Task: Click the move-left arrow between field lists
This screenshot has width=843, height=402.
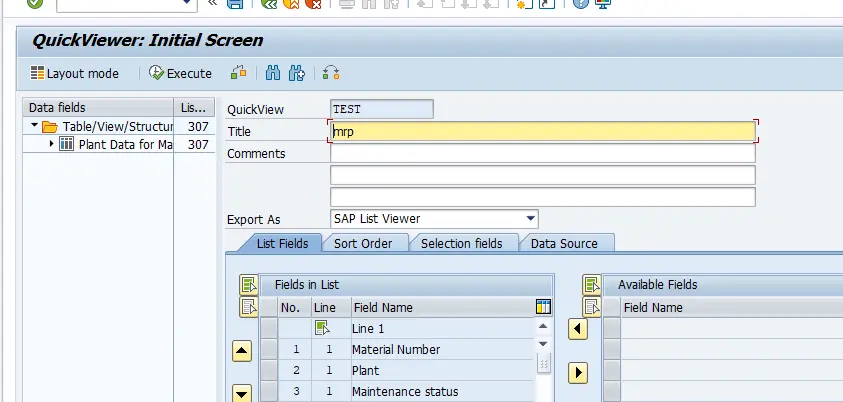Action: click(x=577, y=329)
